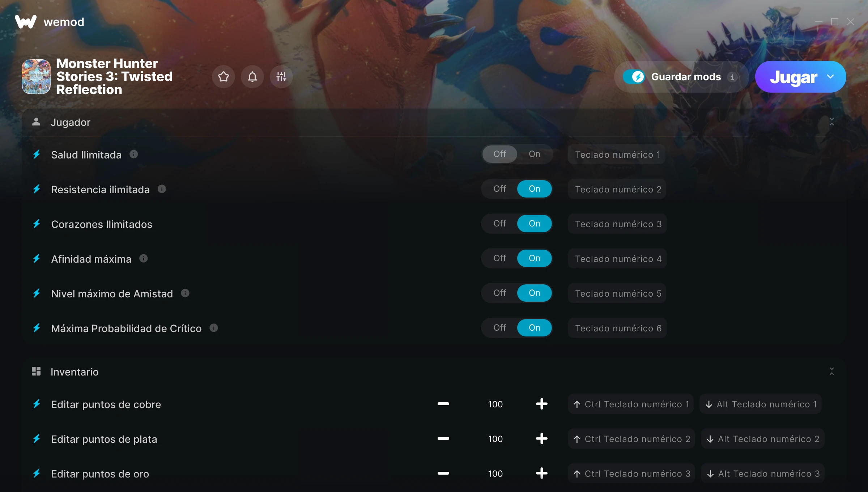
Task: Show info for Guardar mods
Action: click(732, 77)
